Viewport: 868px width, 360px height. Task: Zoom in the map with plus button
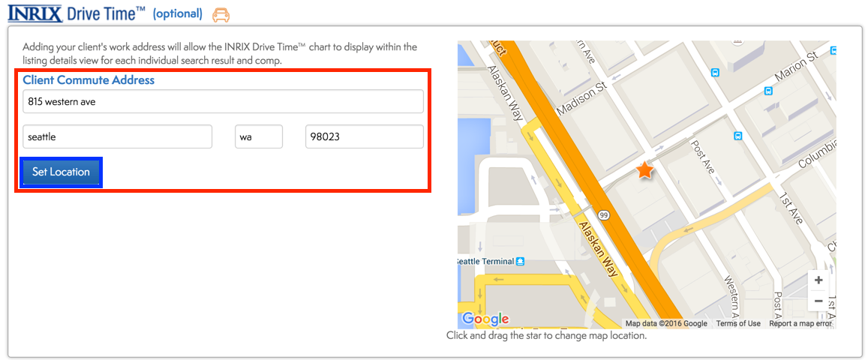click(818, 280)
